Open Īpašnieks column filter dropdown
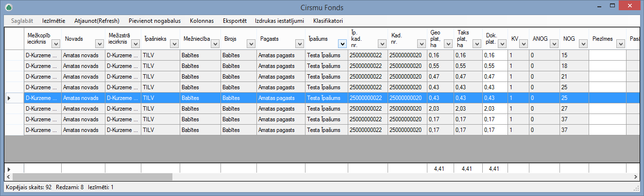Image resolution: width=644 pixels, height=196 pixels. coord(174,44)
